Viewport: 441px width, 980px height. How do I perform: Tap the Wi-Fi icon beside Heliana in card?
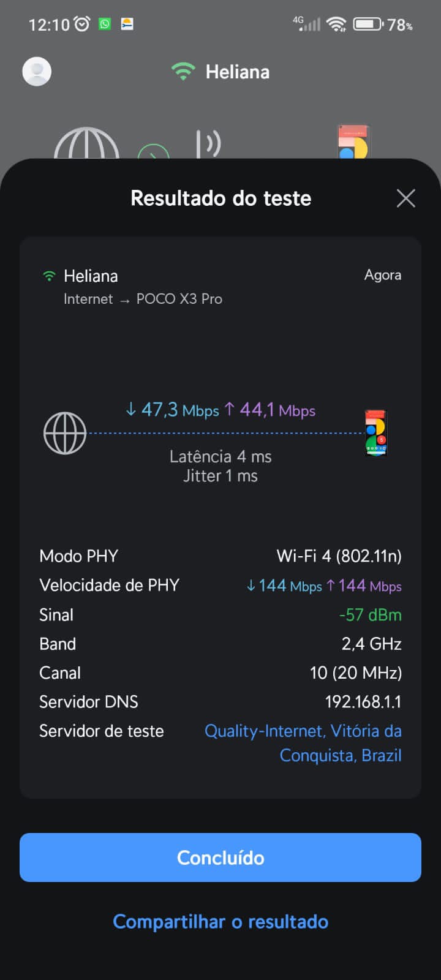point(49,276)
